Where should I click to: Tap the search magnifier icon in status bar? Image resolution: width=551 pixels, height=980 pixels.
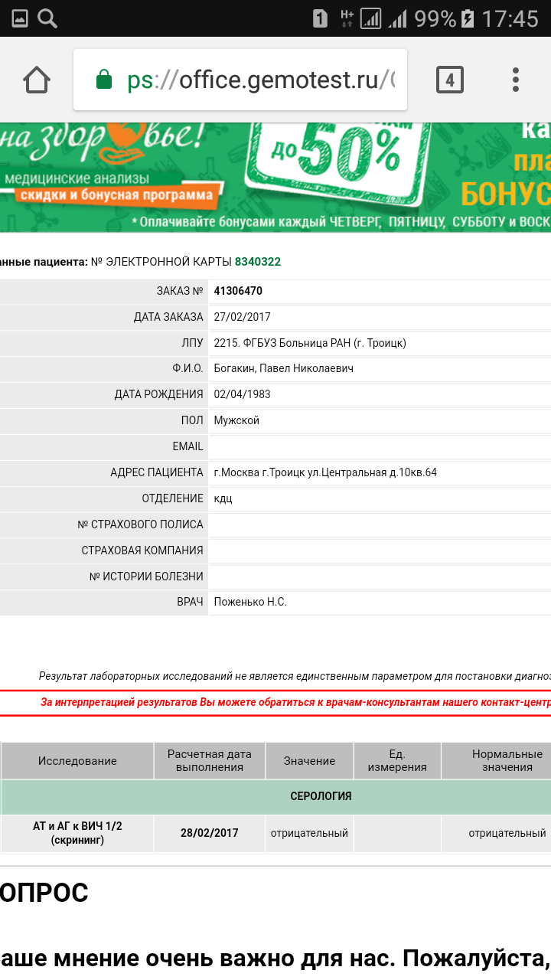(x=47, y=18)
